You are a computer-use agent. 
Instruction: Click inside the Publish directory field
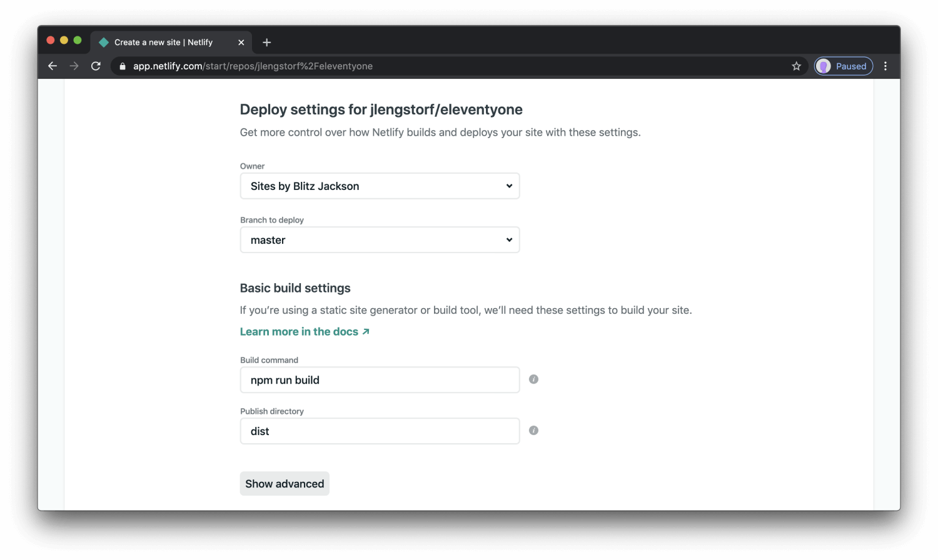380,431
